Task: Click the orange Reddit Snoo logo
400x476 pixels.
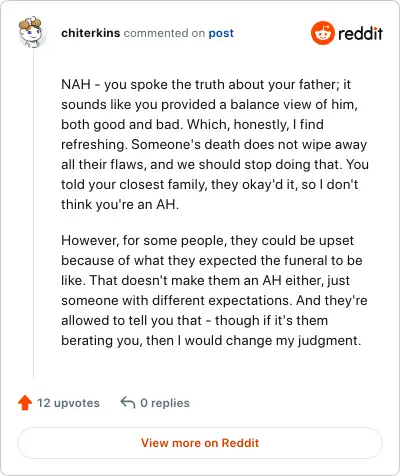Action: pyautogui.click(x=322, y=33)
